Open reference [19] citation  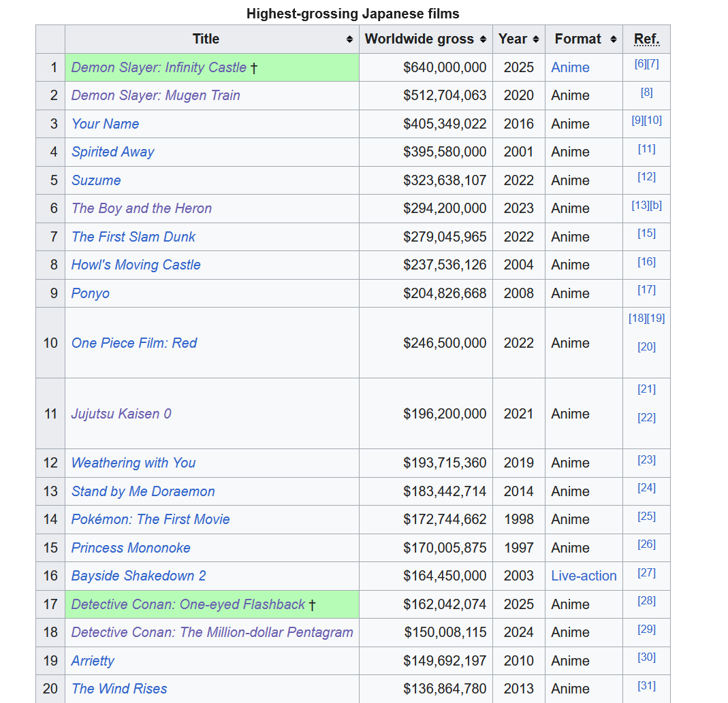coord(656,318)
